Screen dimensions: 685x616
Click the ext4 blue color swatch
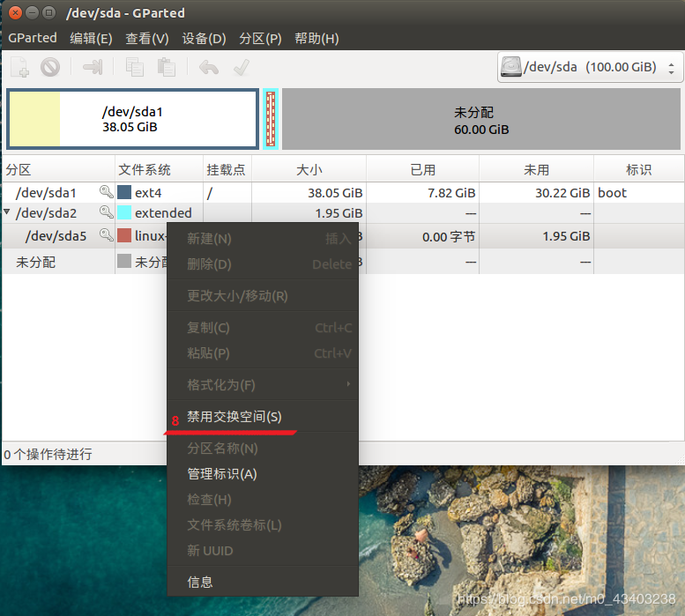(x=124, y=192)
